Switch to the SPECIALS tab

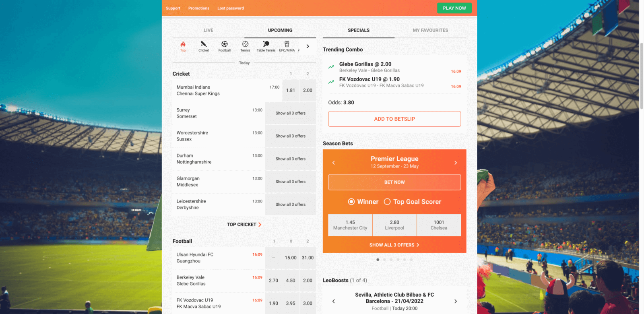(359, 30)
